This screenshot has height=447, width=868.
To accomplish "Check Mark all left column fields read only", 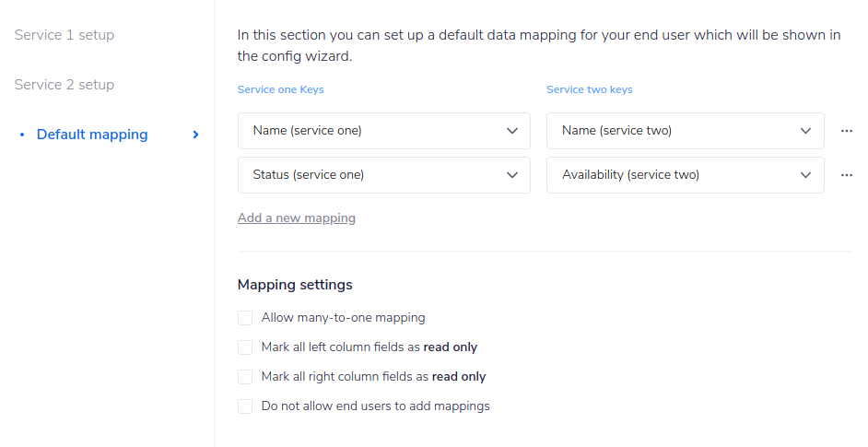I will [x=245, y=347].
